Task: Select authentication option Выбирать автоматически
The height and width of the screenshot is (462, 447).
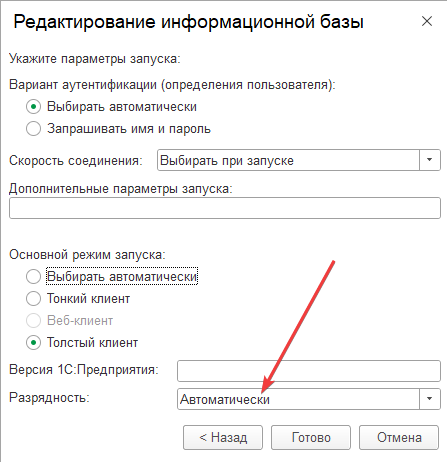Action: pyautogui.click(x=33, y=107)
